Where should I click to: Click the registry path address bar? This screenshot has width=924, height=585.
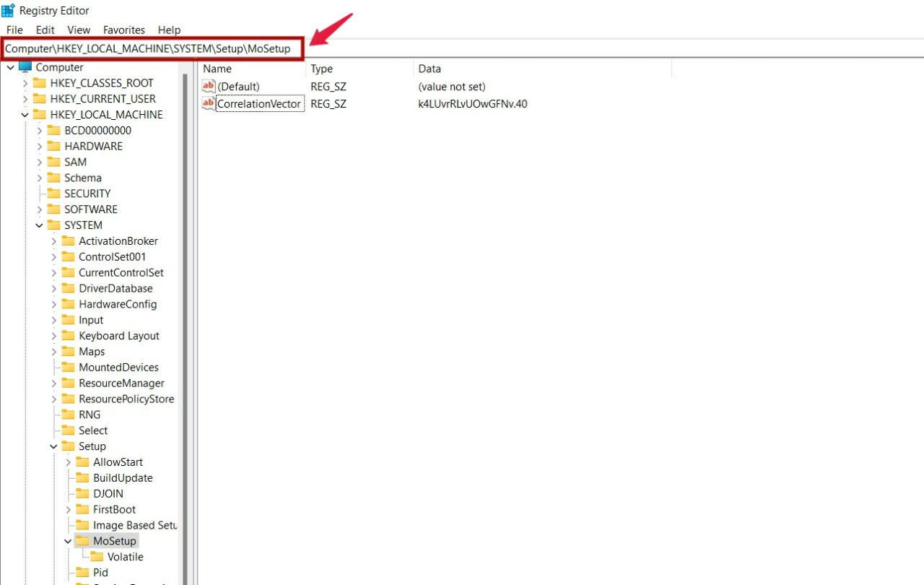point(462,48)
